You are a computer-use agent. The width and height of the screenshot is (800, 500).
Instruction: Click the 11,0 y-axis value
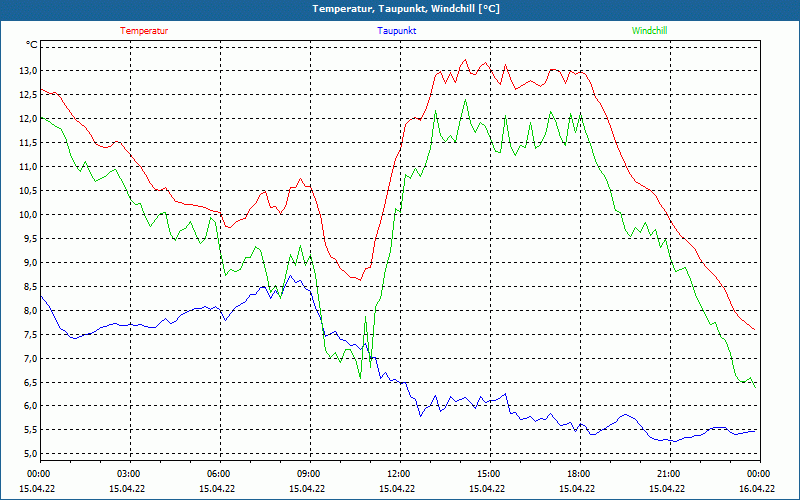click(x=29, y=167)
